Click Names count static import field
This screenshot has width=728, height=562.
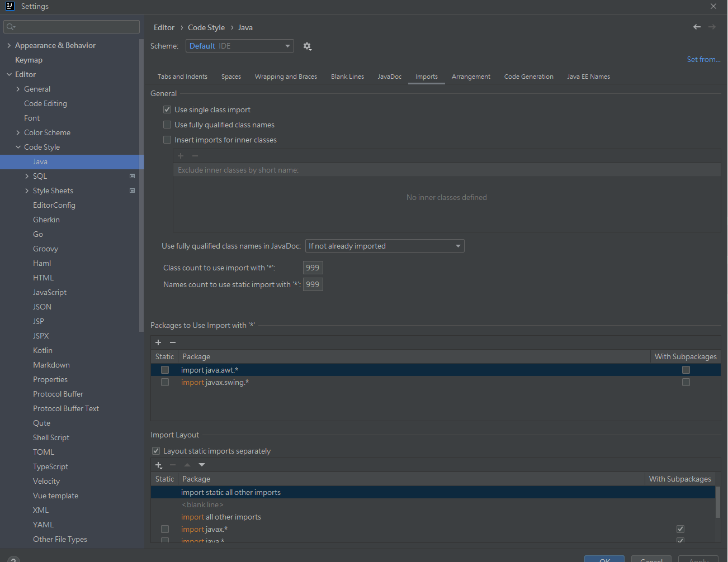(x=313, y=284)
